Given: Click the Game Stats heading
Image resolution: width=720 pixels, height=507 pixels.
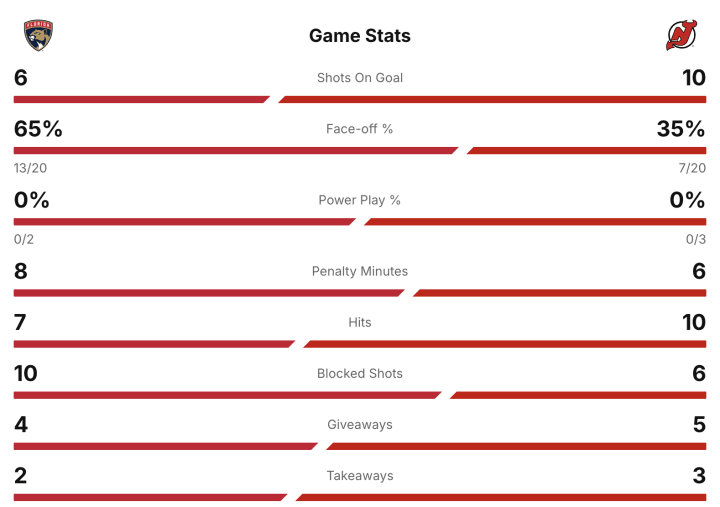Looking at the screenshot, I should click(360, 36).
